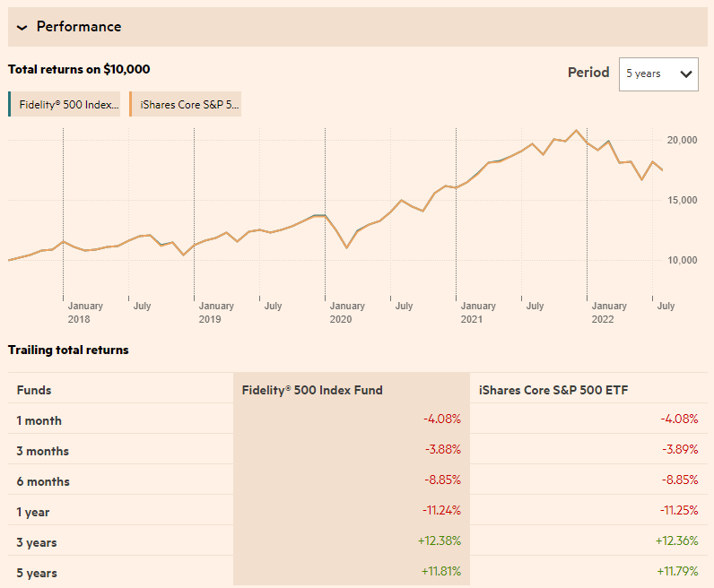Viewport: 714px width, 588px height.
Task: Click January 2018 on the chart timeline
Action: pyautogui.click(x=85, y=312)
